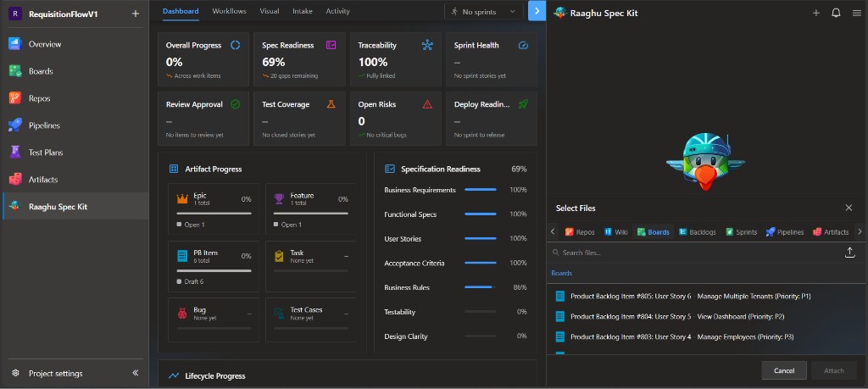Select the Boards file source tab

point(654,232)
